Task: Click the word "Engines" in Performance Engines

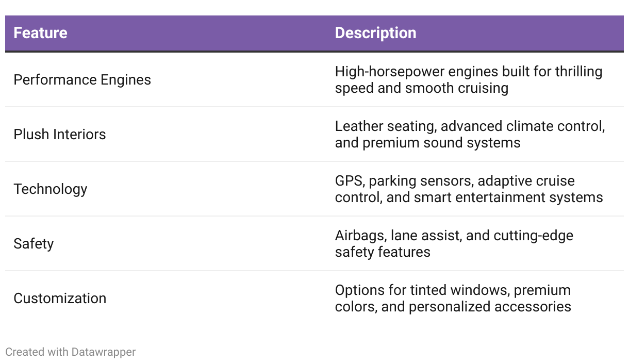Action: coord(126,80)
